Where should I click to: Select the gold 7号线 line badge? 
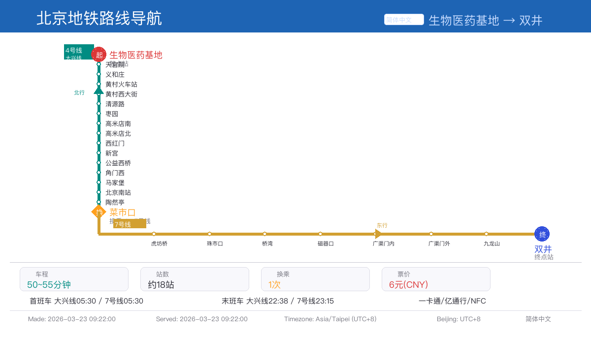(130, 224)
